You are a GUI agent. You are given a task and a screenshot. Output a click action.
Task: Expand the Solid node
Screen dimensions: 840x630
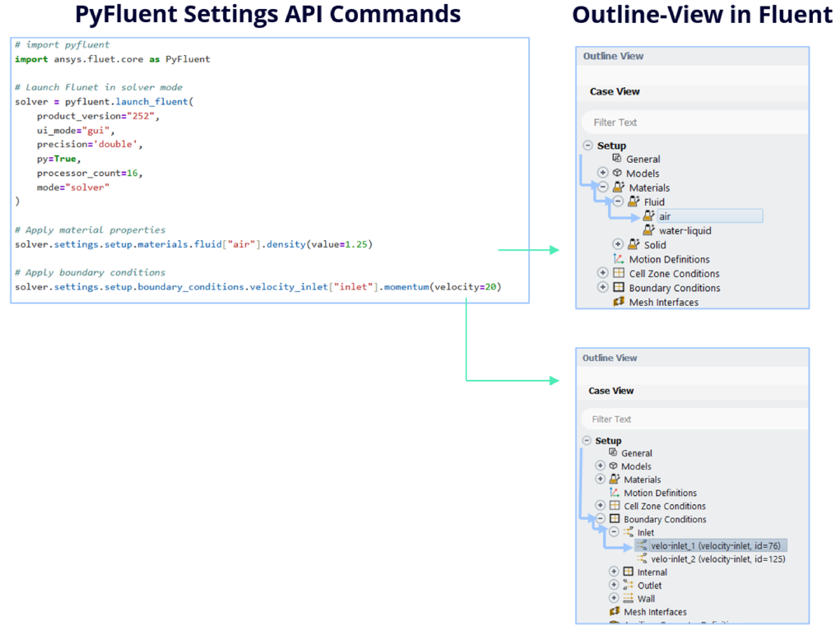[618, 244]
